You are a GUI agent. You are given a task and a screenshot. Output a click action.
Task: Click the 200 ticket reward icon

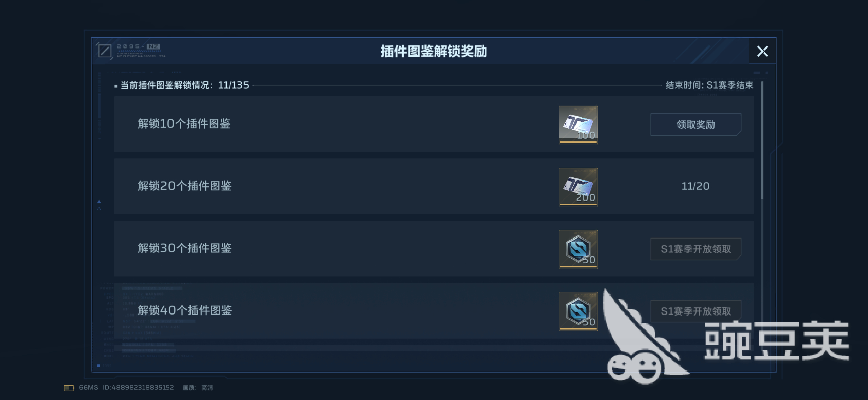click(x=578, y=187)
